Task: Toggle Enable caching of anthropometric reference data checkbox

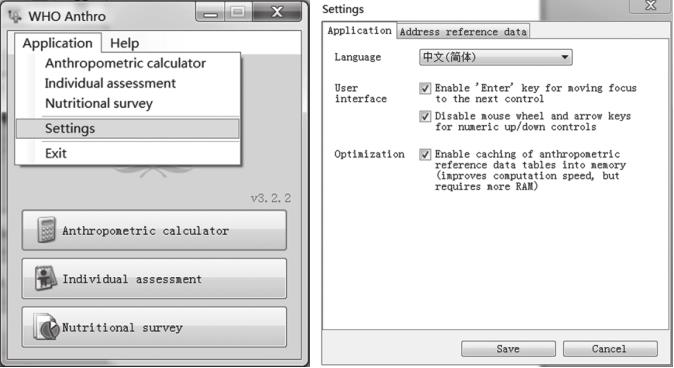Action: click(x=425, y=154)
